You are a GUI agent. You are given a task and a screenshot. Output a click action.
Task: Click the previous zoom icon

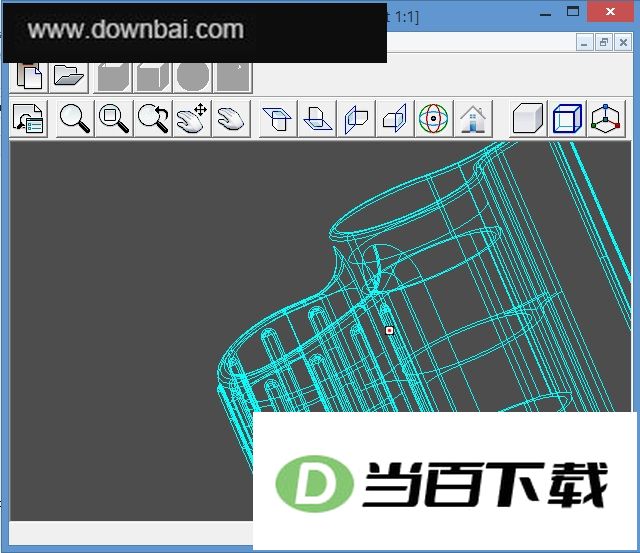pyautogui.click(x=153, y=119)
